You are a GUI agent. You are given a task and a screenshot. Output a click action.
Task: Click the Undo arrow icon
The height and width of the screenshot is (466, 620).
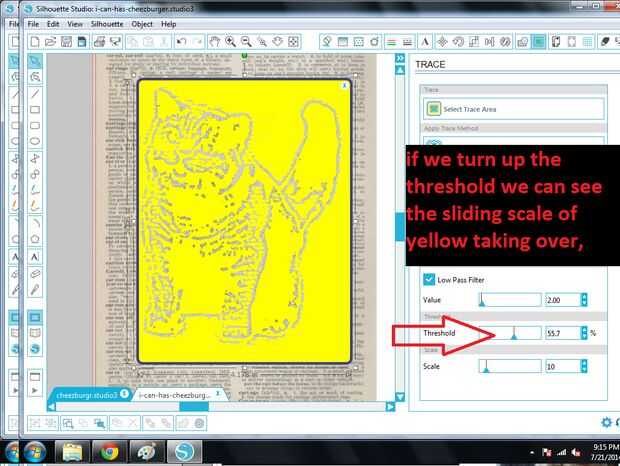click(181, 42)
